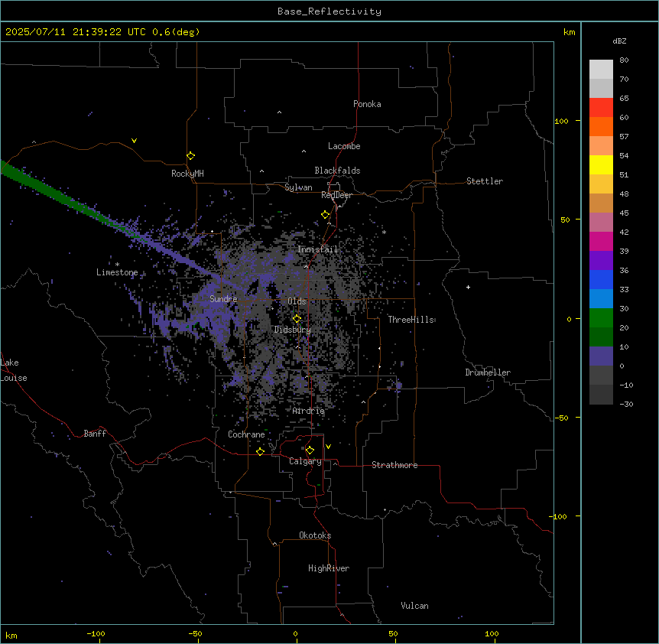Viewport: 659px width, 644px height.
Task: Pick the royal blue legend swatch below 36
Action: coord(601,279)
